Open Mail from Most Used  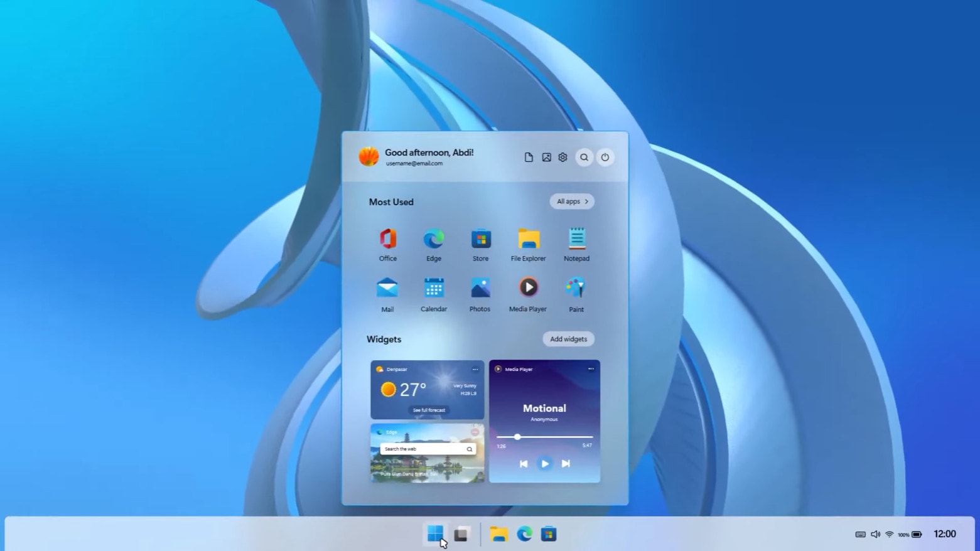point(387,289)
